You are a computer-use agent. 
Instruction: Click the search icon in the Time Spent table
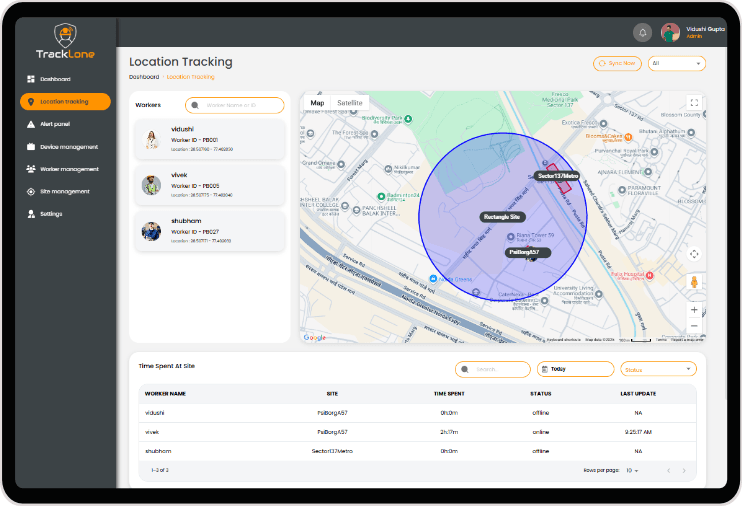point(465,369)
